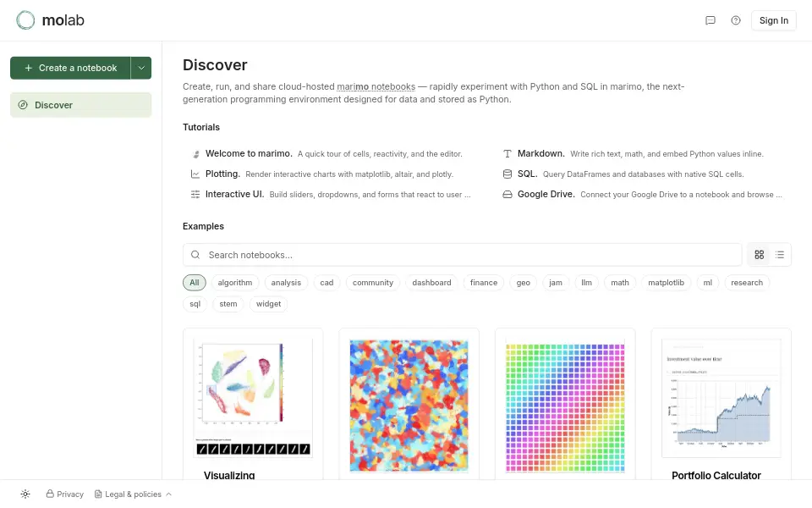Toggle the theme sun icon

click(x=25, y=494)
